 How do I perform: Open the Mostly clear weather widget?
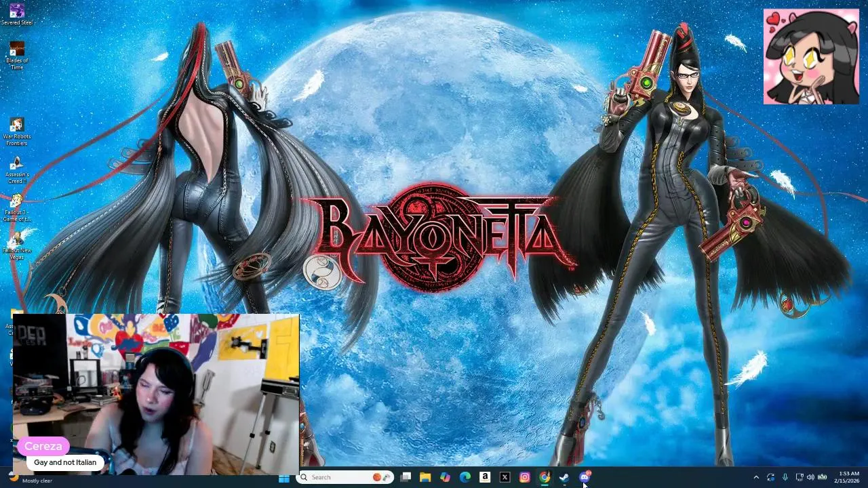(x=30, y=478)
